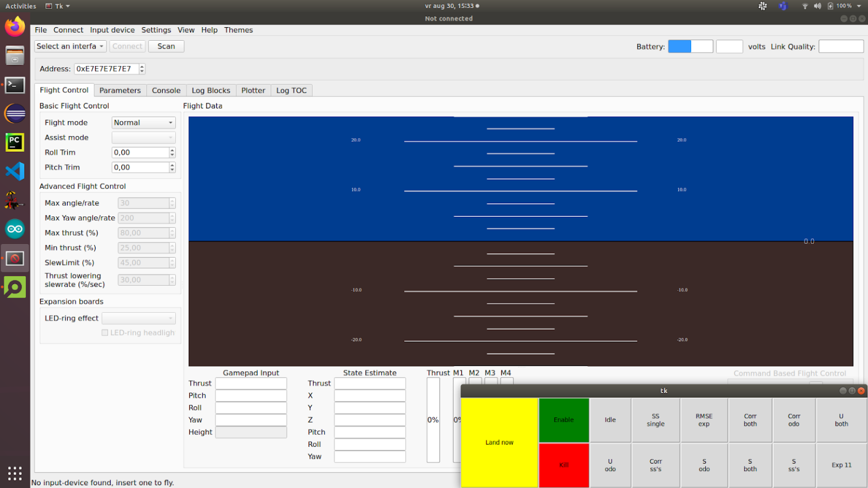Switch to the Parameters tab
The image size is (868, 488).
(x=120, y=90)
